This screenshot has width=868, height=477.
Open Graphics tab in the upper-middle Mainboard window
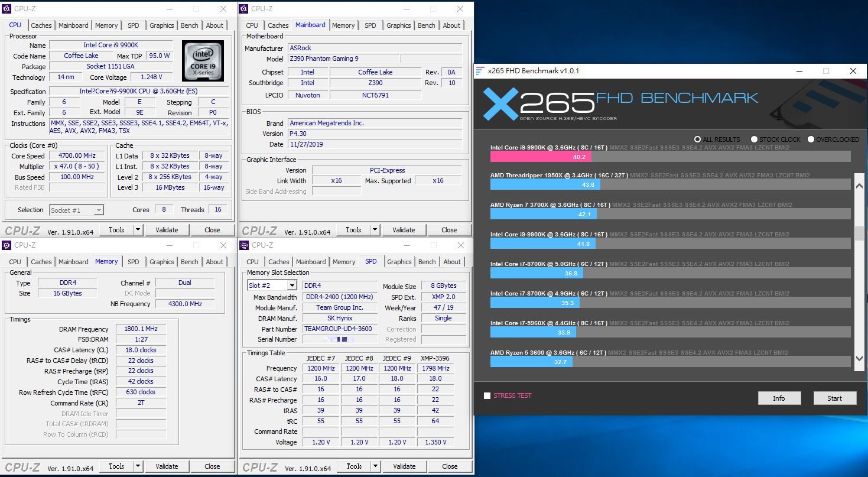(x=399, y=25)
